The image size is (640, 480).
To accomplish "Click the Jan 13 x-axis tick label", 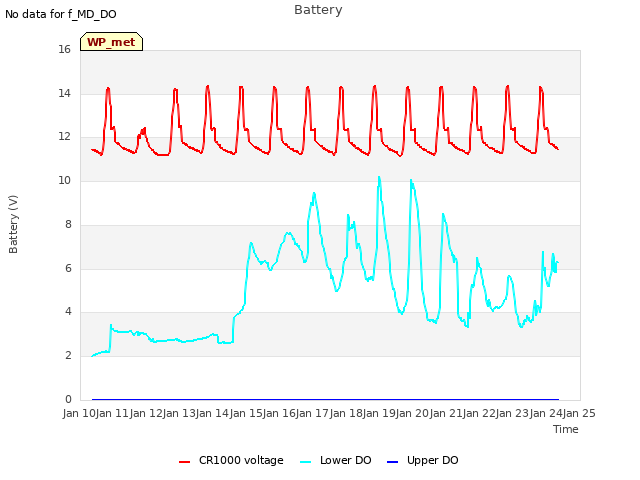I will tap(179, 413).
